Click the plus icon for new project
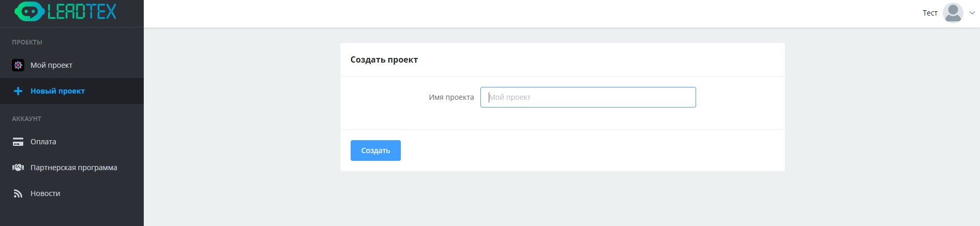The image size is (980, 226). coord(18,91)
